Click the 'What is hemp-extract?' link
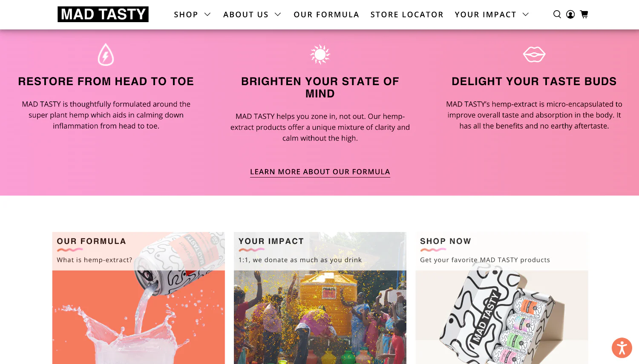639x364 pixels. point(95,260)
